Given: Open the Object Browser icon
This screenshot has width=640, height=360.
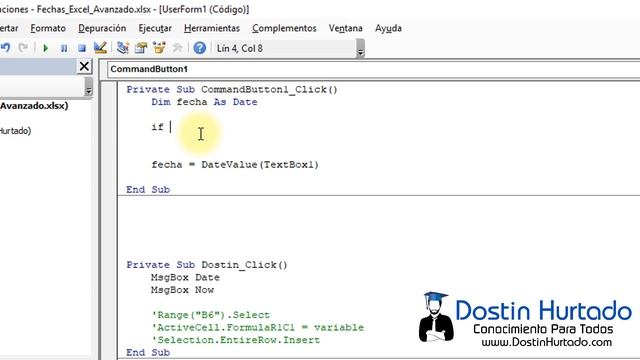Looking at the screenshot, I should (x=159, y=48).
